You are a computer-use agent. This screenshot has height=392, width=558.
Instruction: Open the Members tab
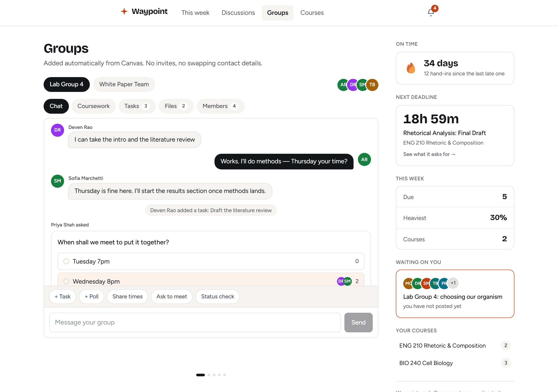[x=220, y=106]
